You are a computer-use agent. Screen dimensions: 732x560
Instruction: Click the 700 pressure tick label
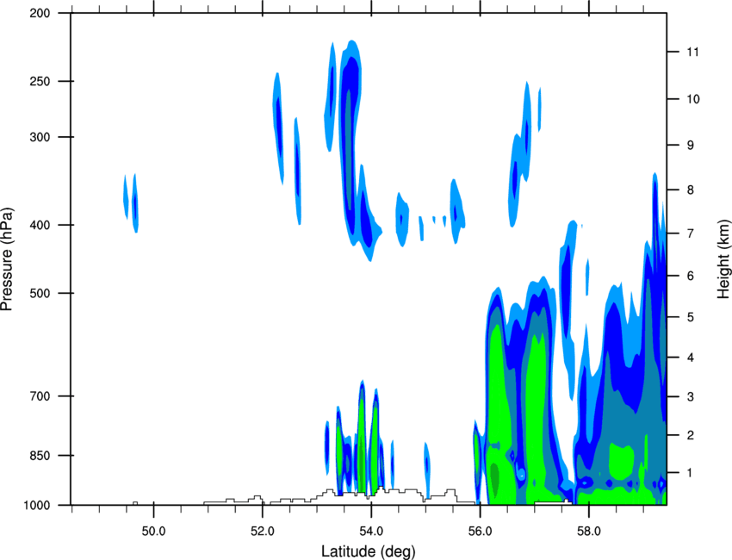click(x=40, y=396)
